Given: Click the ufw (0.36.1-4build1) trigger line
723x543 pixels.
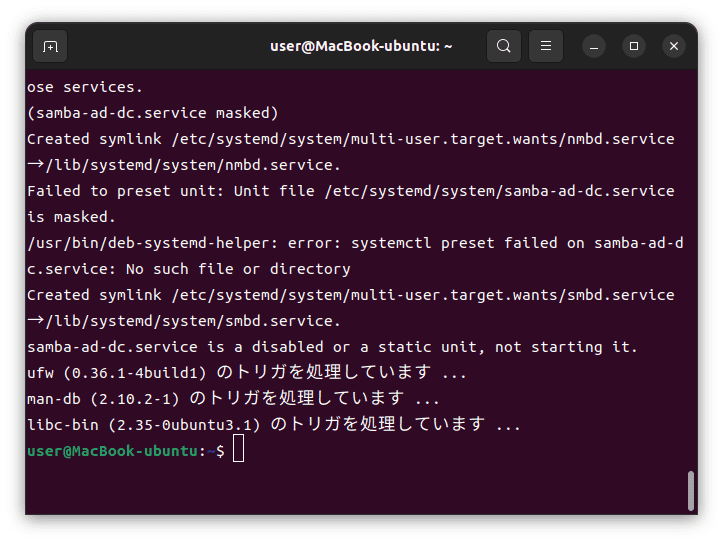Looking at the screenshot, I should point(247,372).
